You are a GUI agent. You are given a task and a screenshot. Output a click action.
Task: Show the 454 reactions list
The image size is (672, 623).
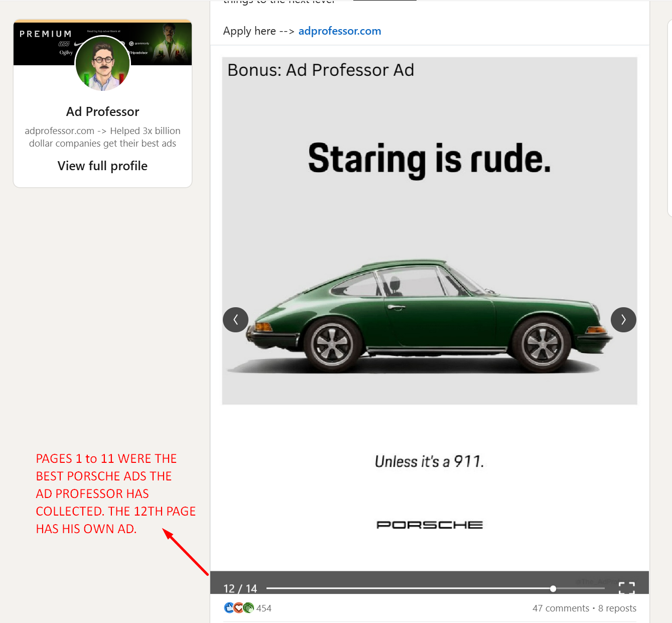[264, 608]
